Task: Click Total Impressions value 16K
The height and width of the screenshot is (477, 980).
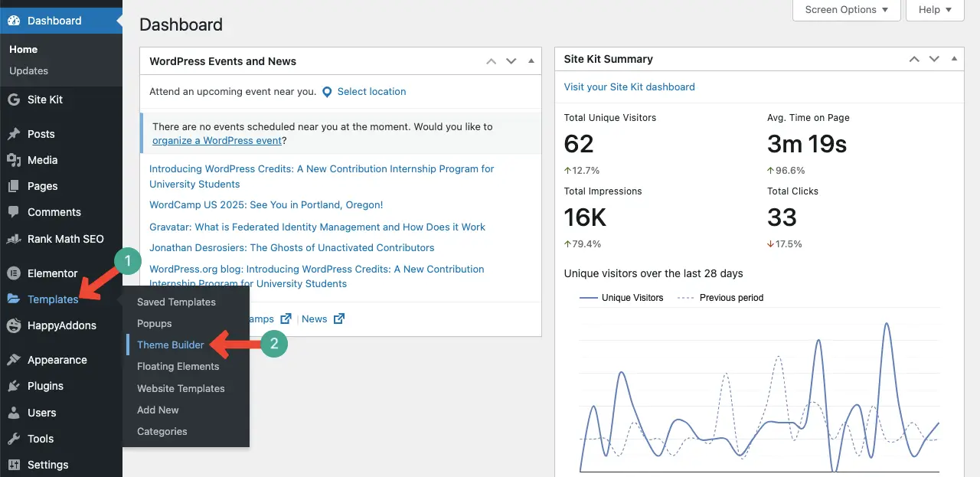Action: click(585, 217)
